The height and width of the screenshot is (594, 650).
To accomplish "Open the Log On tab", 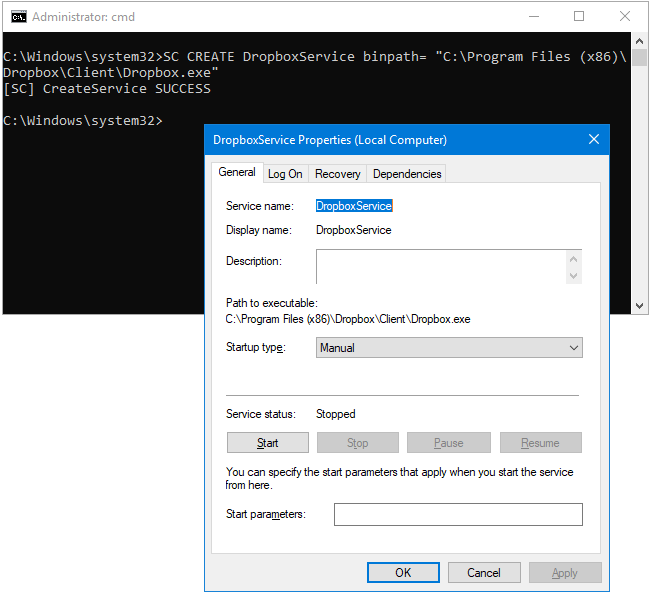I will pos(285,174).
